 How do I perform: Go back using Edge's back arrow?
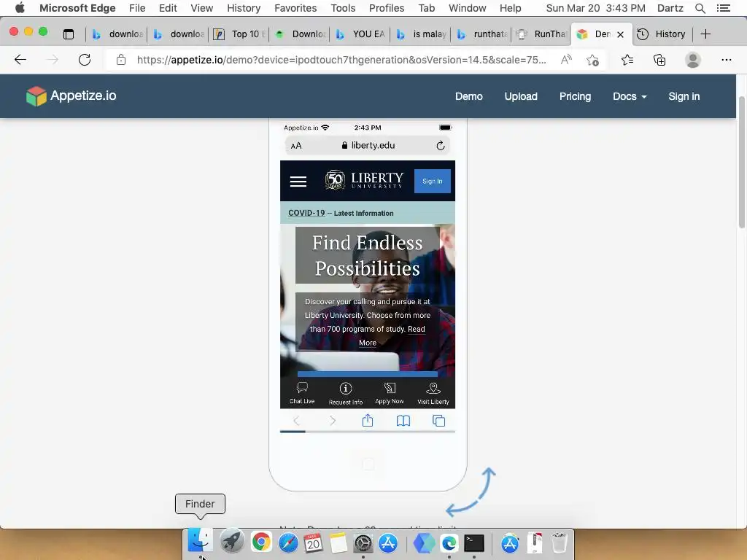[x=20, y=60]
